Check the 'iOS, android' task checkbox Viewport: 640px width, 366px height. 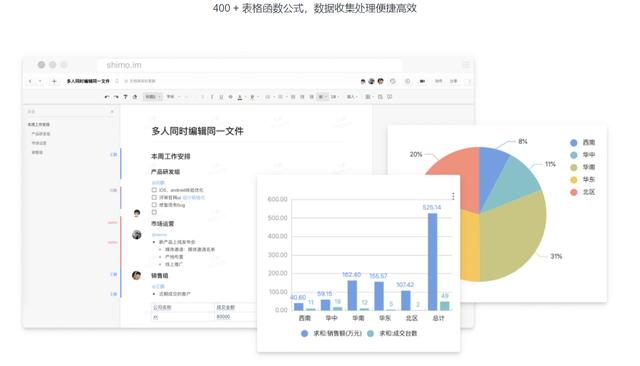pos(154,190)
